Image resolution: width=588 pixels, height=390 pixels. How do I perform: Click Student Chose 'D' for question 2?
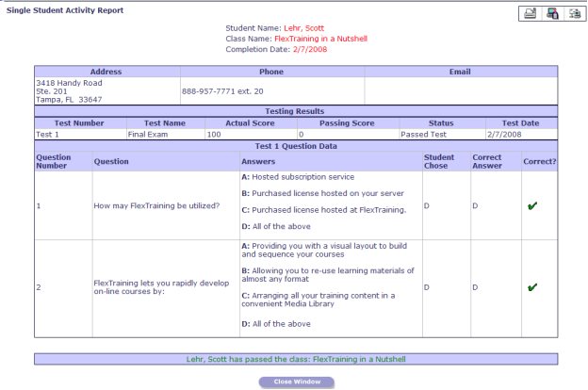click(426, 287)
